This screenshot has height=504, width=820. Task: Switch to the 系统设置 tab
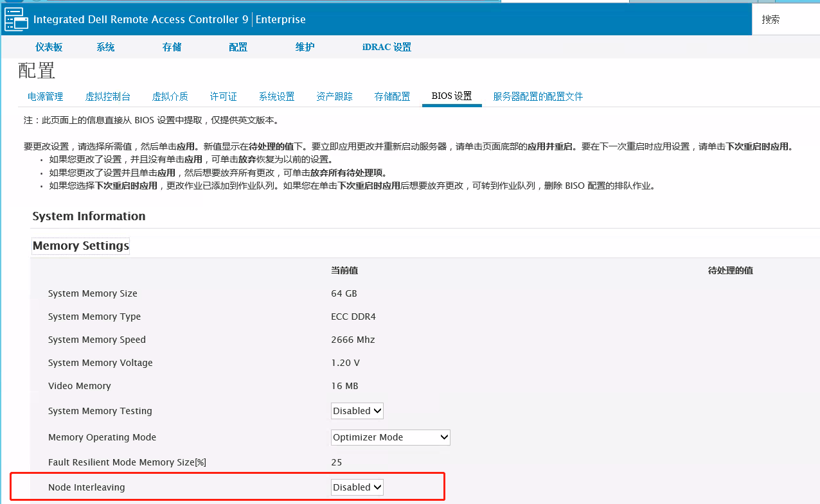coord(276,96)
